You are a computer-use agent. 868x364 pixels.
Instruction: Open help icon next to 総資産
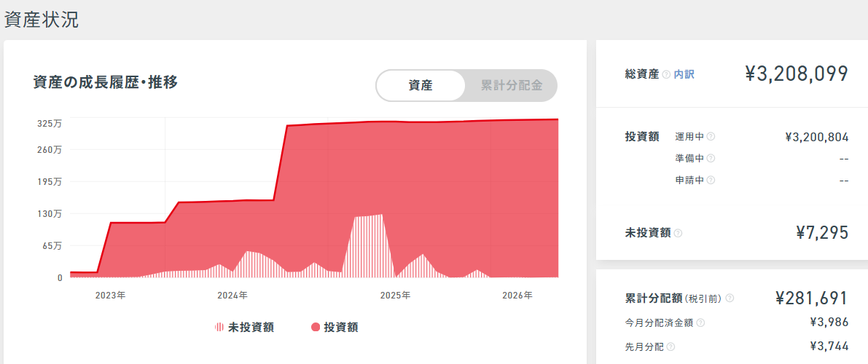coord(666,74)
